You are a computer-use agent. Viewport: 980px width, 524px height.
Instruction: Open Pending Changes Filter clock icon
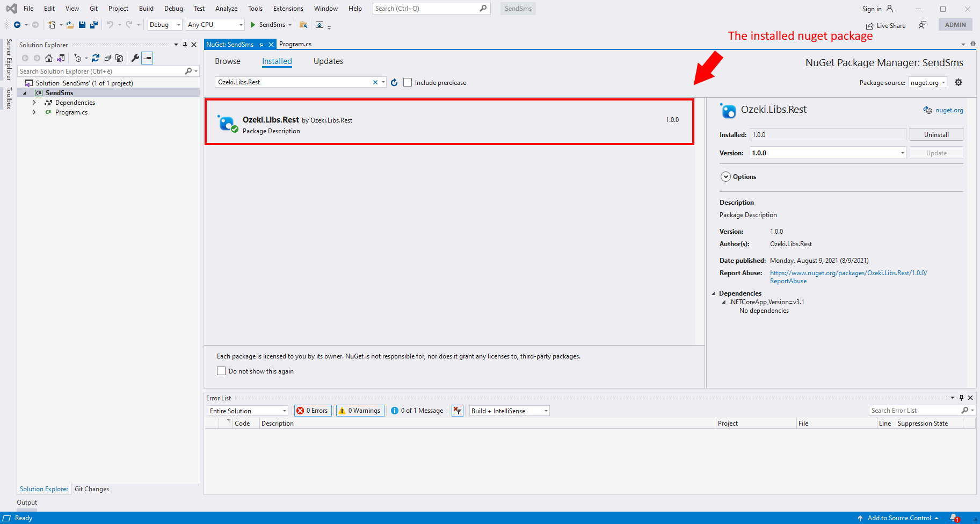tap(78, 58)
